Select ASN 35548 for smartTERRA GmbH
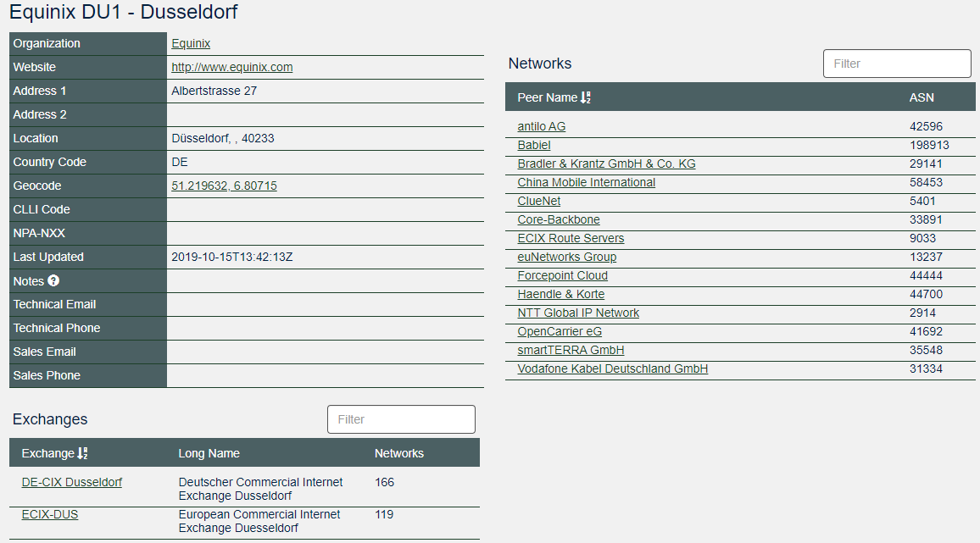Viewport: 980px width, 543px height. coord(926,351)
